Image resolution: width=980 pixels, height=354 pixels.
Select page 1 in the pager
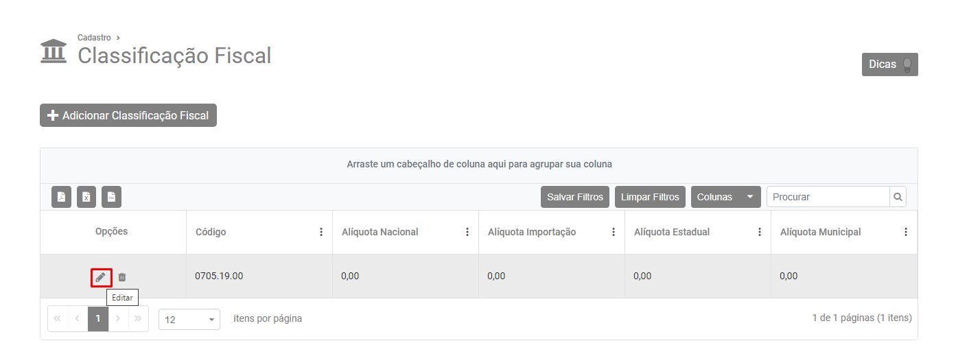coord(98,319)
